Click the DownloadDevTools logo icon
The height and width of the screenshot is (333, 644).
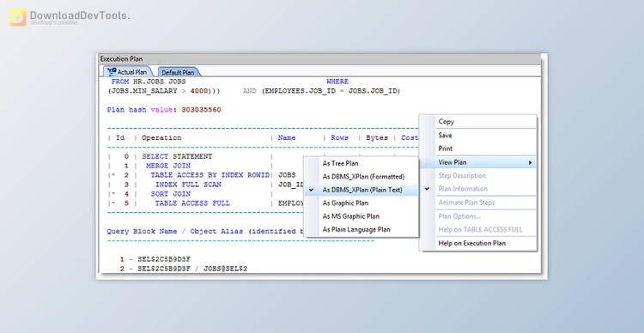click(17, 17)
